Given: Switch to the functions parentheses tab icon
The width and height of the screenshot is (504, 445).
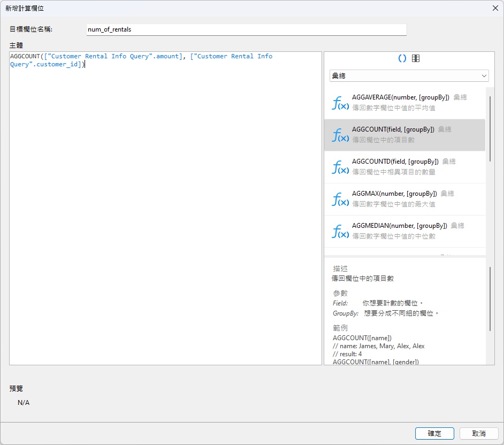Looking at the screenshot, I should [x=402, y=58].
